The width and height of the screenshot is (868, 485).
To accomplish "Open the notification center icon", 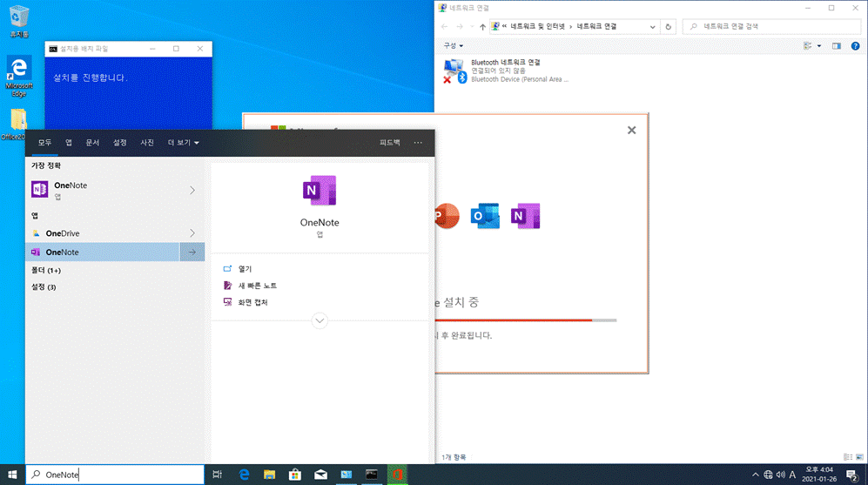I will [x=852, y=475].
